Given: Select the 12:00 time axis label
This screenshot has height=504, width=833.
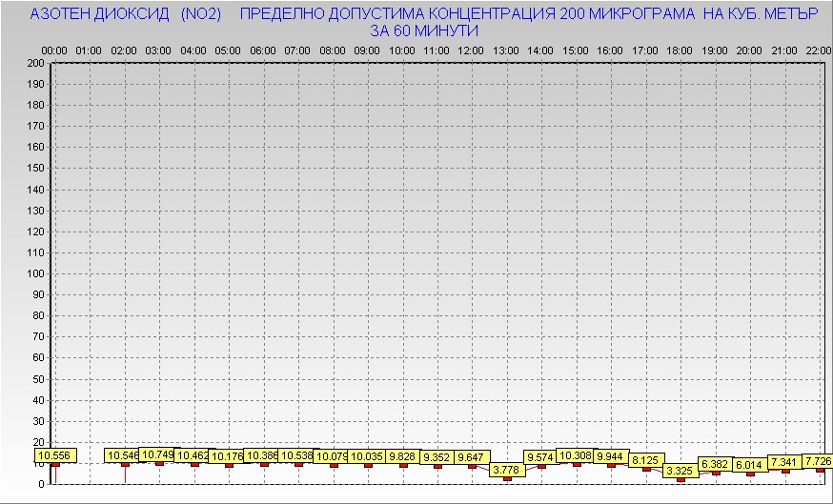Looking at the screenshot, I should coord(471,50).
